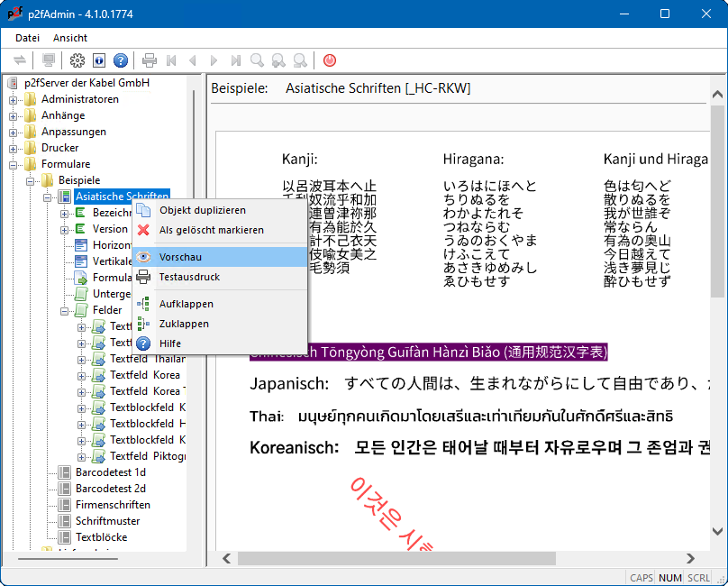Image resolution: width=728 pixels, height=586 pixels.
Task: Expand the Administratoren folder node
Action: pyautogui.click(x=14, y=99)
